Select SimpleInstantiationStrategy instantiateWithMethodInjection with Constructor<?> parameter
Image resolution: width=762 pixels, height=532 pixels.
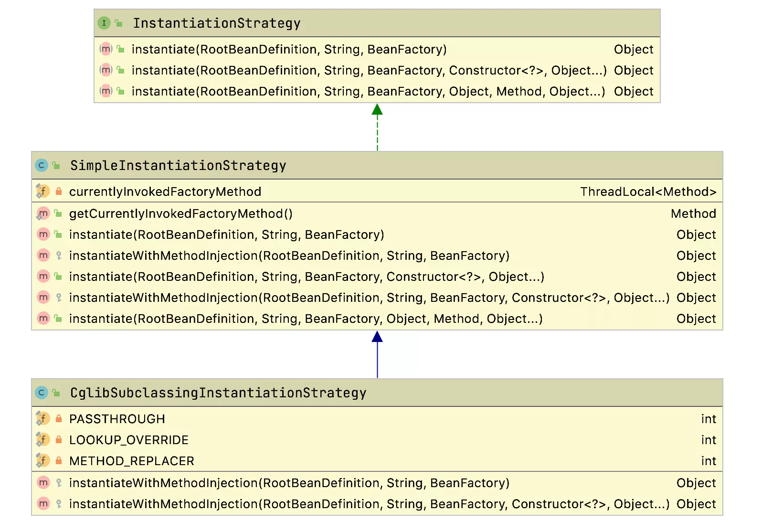tap(369, 298)
